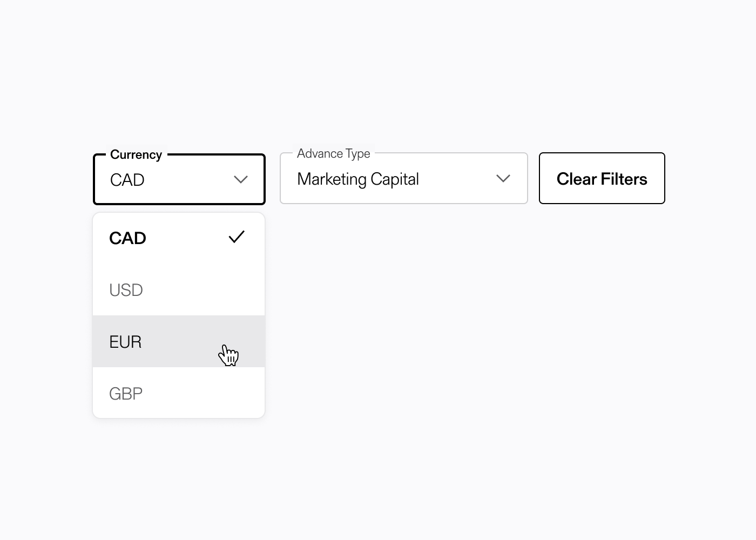
Task: Collapse the expanded Currency options list
Action: (x=241, y=179)
